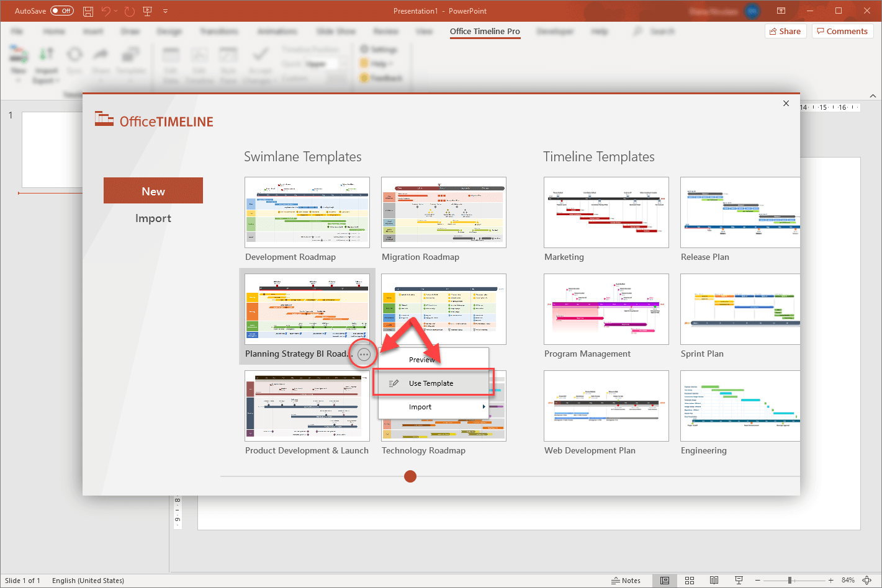
Task: Click the Start From Beginning slideshow icon
Action: point(147,11)
